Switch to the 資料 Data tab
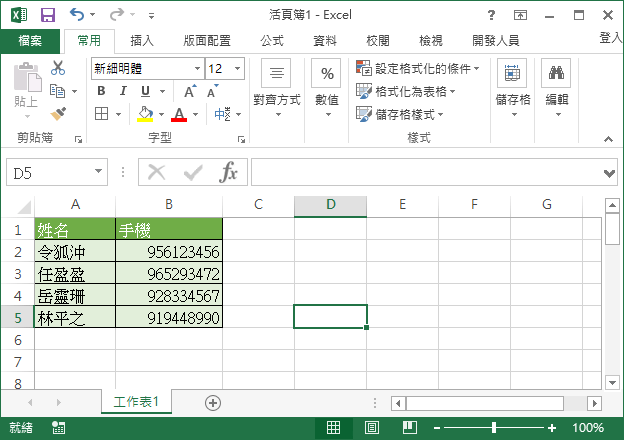Screen dimensions: 624x440 coord(325,41)
